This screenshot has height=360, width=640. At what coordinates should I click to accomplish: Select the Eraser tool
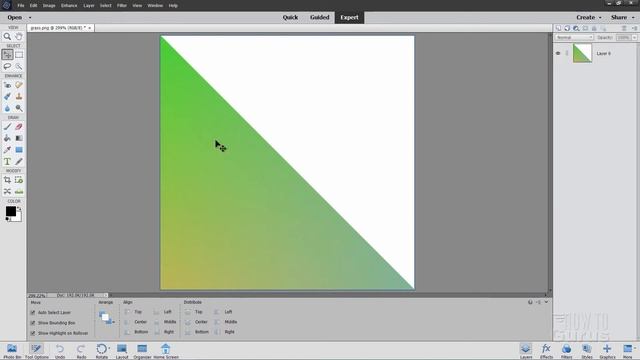pos(19,127)
